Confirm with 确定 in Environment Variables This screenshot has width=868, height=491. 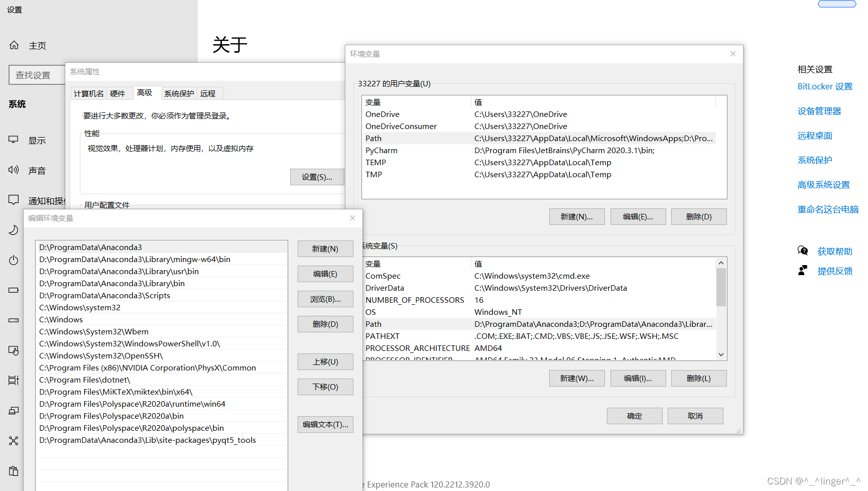[635, 416]
